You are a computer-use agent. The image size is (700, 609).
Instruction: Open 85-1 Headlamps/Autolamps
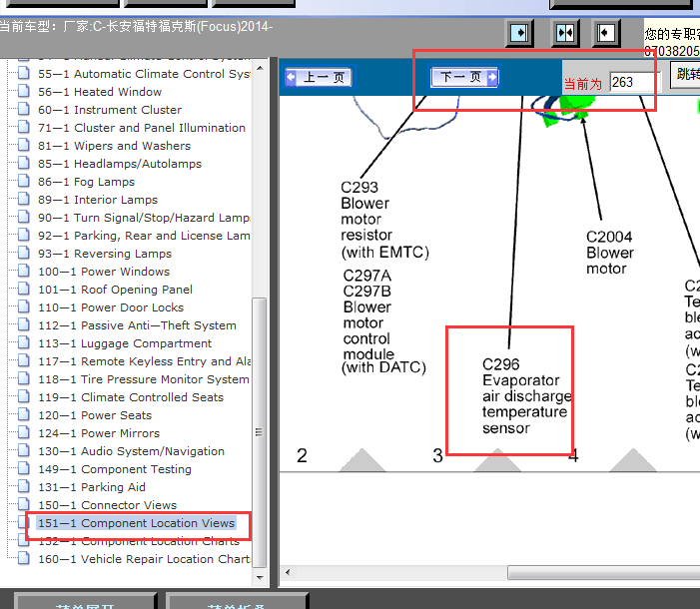[120, 164]
